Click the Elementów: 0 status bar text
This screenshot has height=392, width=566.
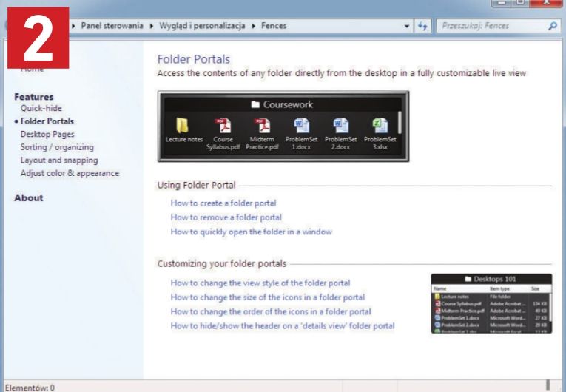(30, 388)
